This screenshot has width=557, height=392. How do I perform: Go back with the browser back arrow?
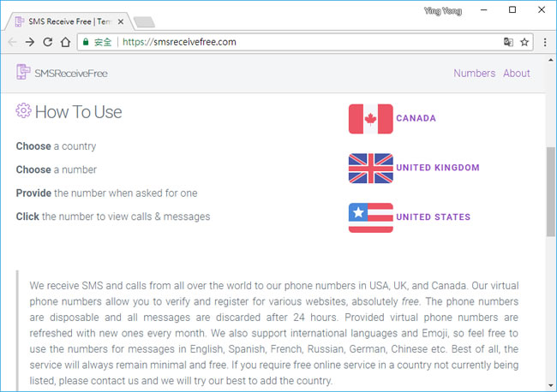[x=13, y=42]
